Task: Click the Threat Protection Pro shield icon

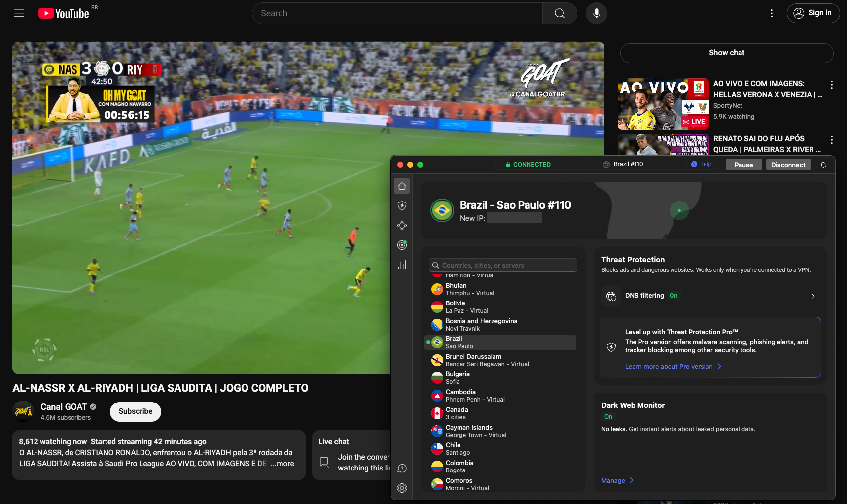Action: [611, 347]
